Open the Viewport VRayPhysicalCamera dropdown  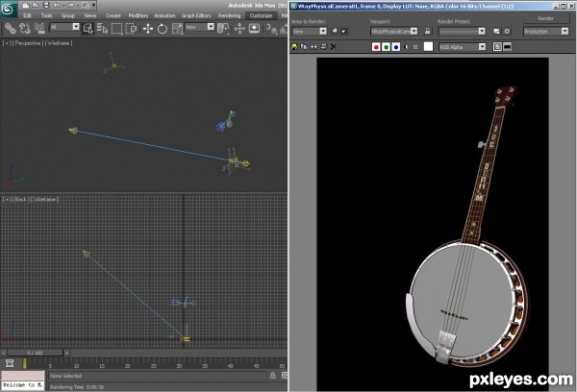(393, 32)
